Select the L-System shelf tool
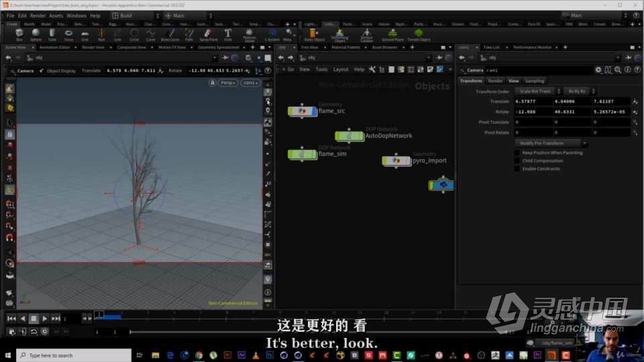644x362 pixels. pos(272,34)
